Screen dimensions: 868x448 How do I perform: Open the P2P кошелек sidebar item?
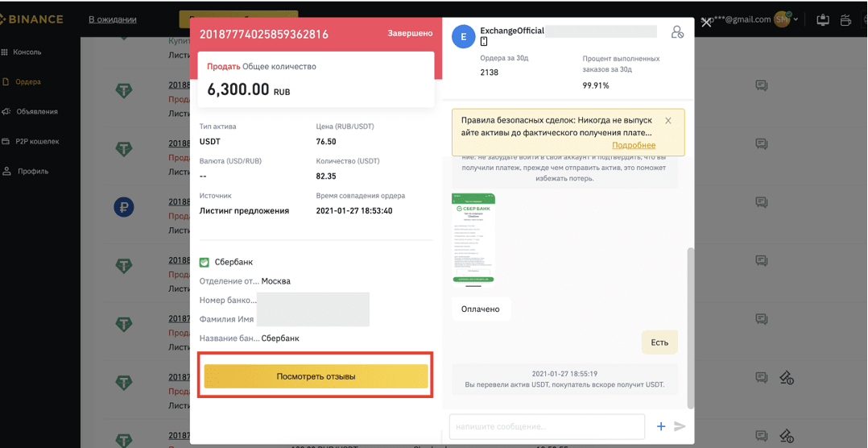point(31,141)
